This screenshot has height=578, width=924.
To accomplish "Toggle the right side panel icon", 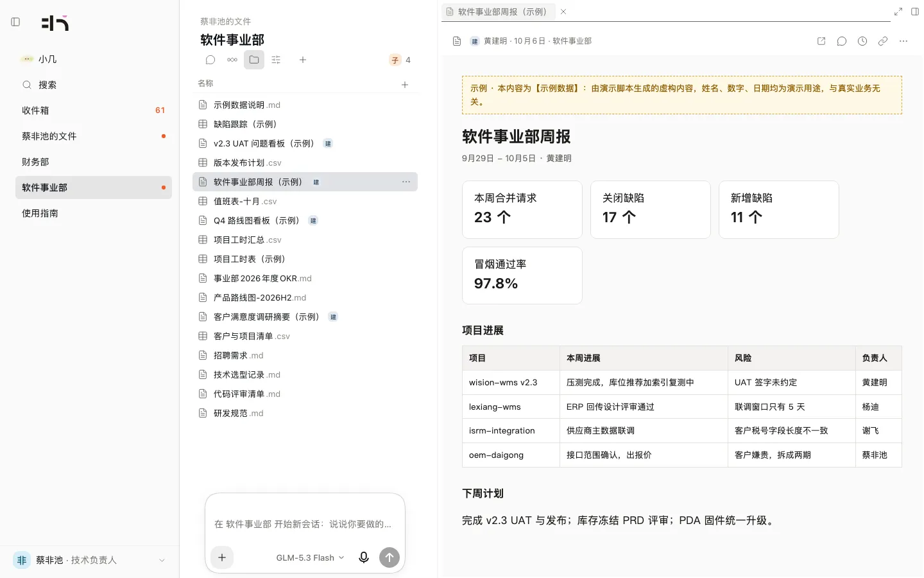I will (915, 12).
